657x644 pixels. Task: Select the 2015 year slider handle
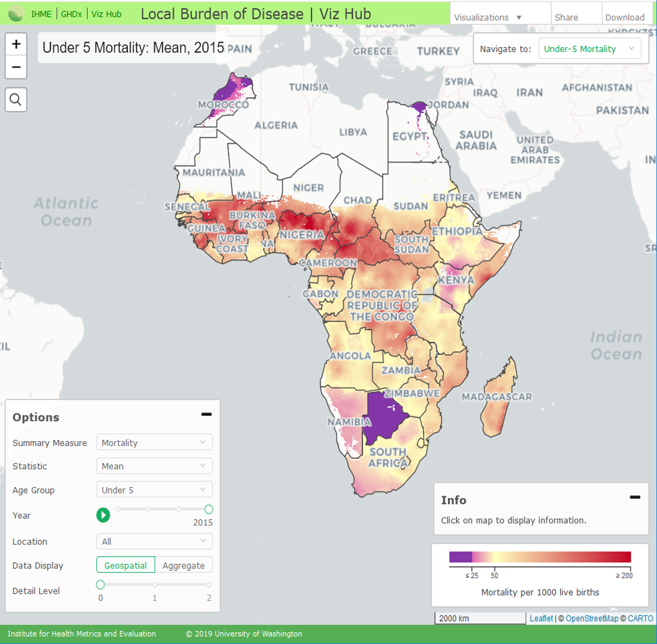[208, 509]
